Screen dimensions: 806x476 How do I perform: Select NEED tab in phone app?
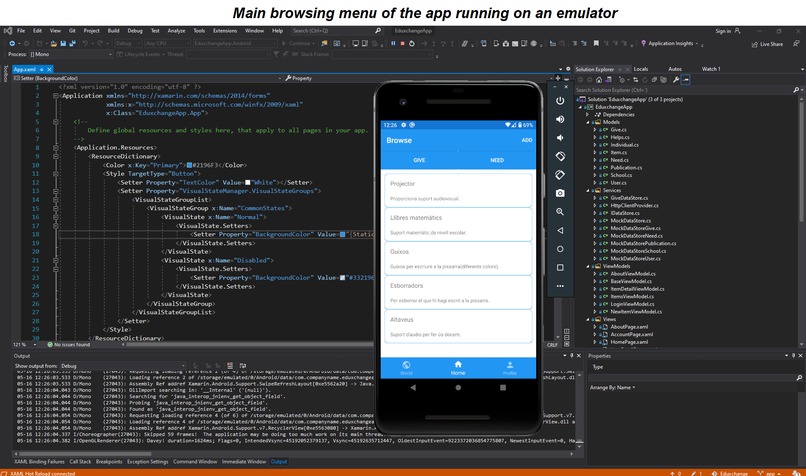coord(497,160)
